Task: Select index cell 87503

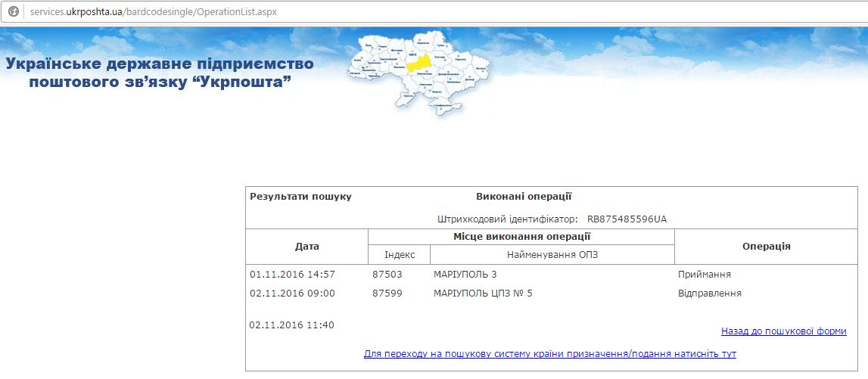Action: click(x=387, y=274)
